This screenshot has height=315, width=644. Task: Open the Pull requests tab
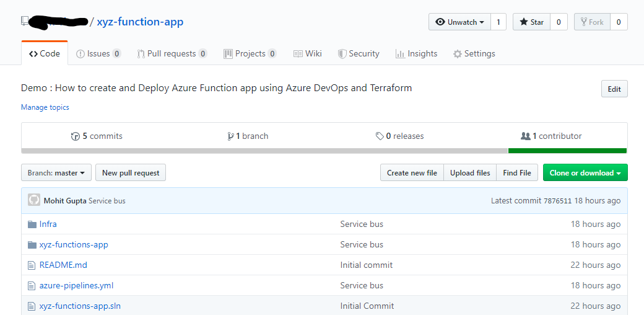pos(172,53)
